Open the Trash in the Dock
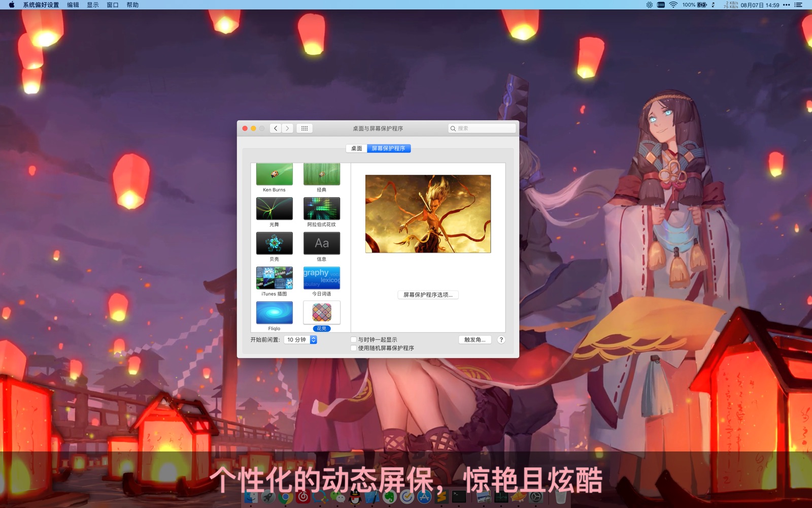812x508 pixels. 560,496
